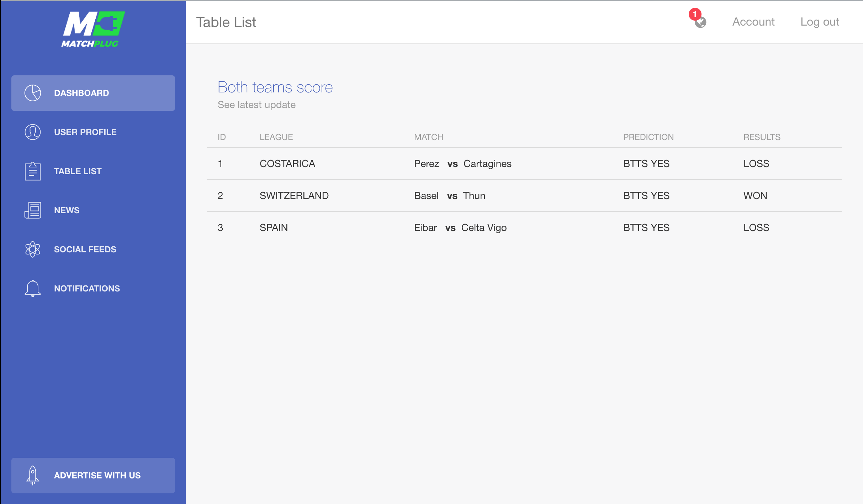Click BTTS YES in the SPAIN row
863x504 pixels.
click(646, 227)
